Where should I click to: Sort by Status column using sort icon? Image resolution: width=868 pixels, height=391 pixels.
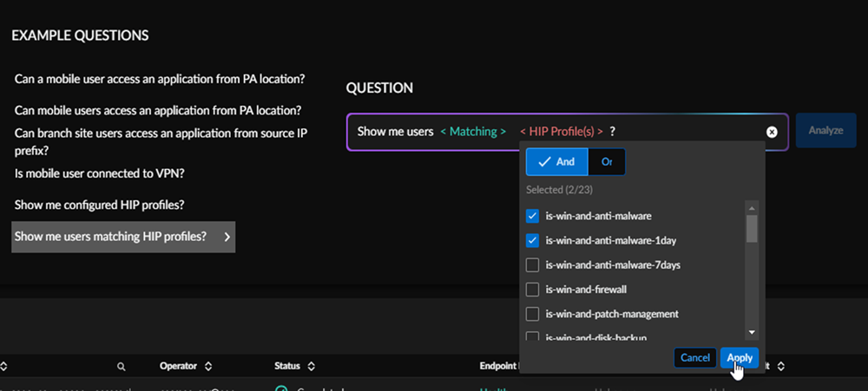pos(311,368)
